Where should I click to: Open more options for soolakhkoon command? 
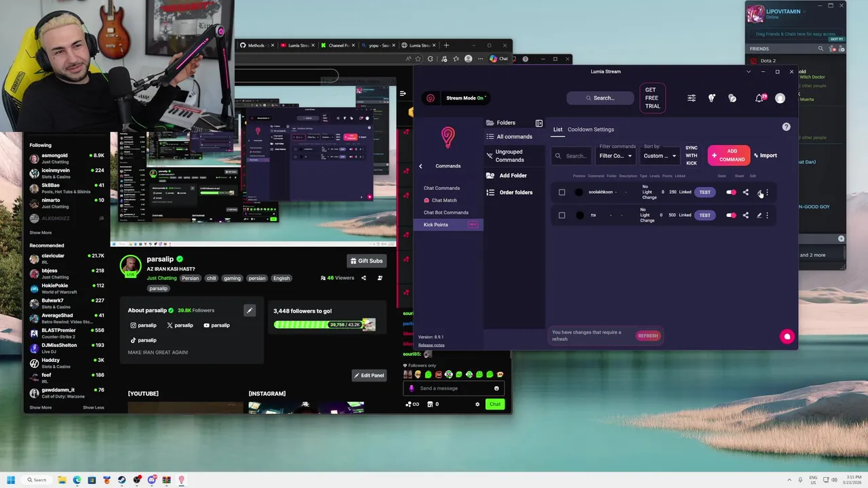767,192
